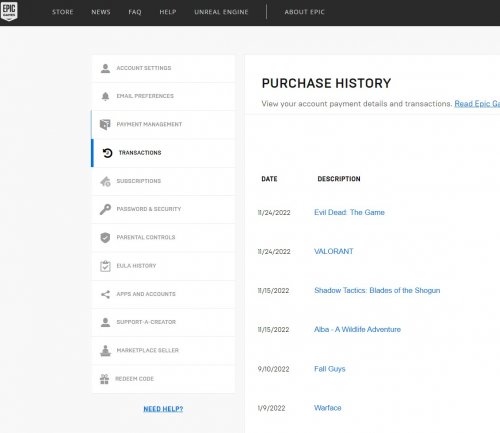Open the Fall Guys transaction link
The height and width of the screenshot is (433, 500).
pos(330,369)
